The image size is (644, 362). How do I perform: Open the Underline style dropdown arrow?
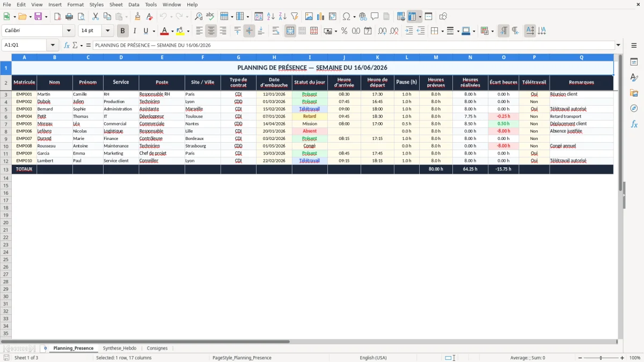click(153, 31)
